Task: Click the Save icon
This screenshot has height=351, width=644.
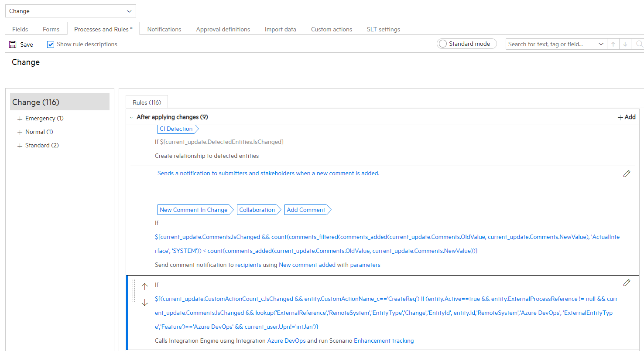Action: tap(12, 44)
